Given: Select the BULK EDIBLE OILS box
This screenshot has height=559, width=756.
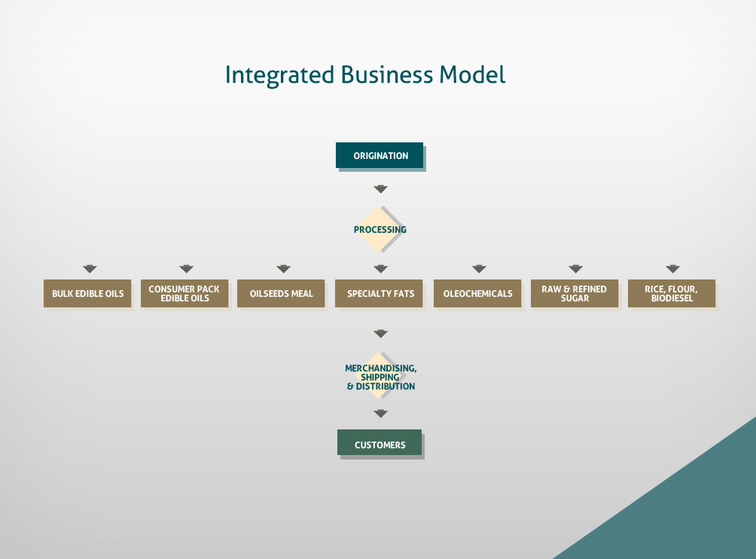Looking at the screenshot, I should (87, 293).
